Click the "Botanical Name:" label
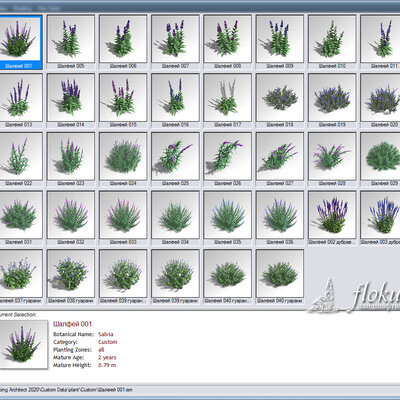Viewport: 400px width, 400px height. pos(73,334)
